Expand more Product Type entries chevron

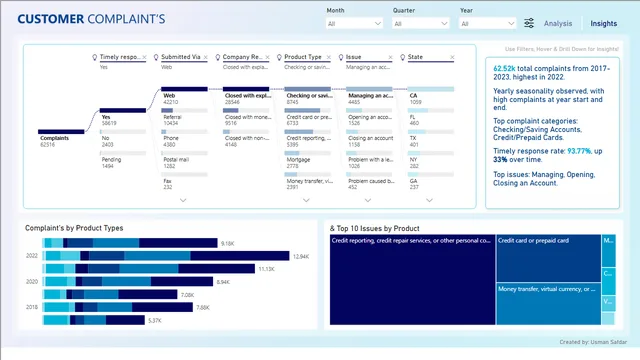click(306, 200)
